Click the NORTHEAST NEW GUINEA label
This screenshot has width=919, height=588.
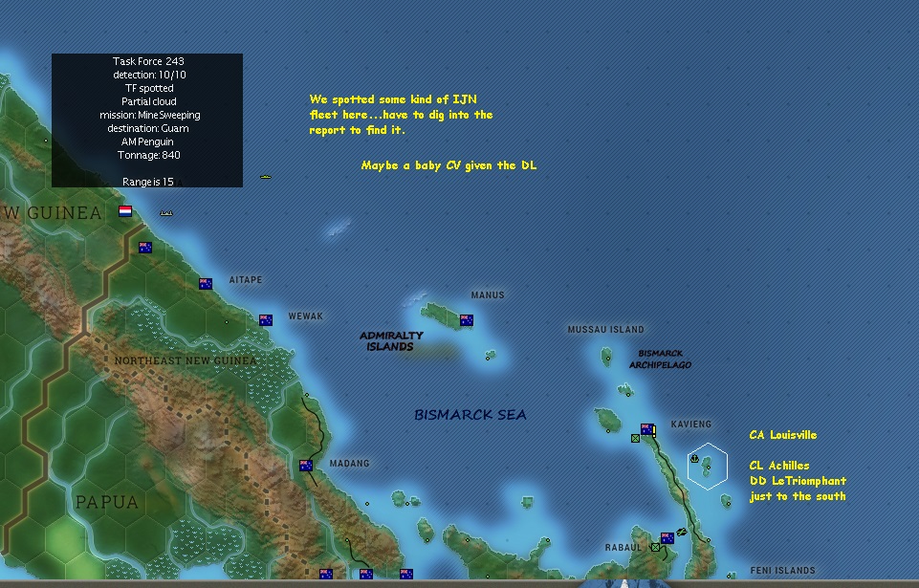point(186,360)
